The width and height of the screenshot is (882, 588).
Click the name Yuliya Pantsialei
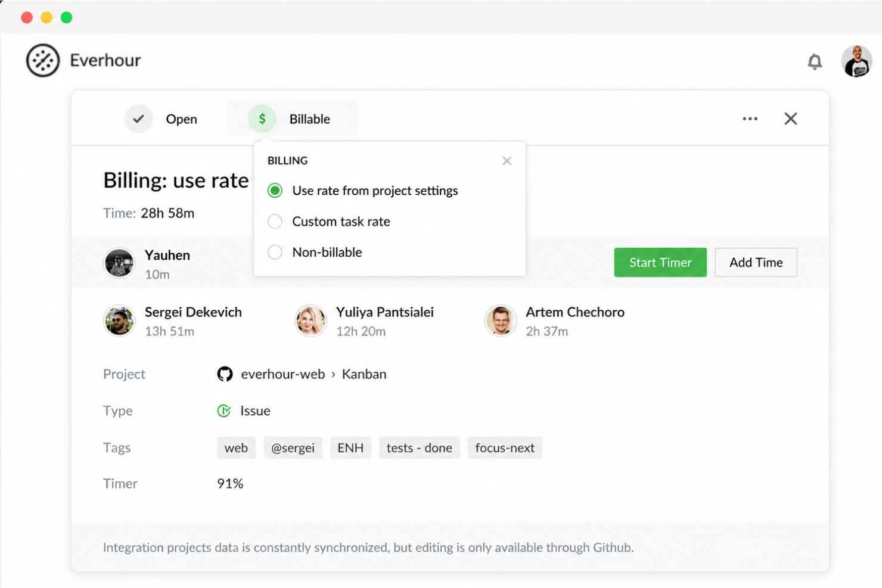385,312
